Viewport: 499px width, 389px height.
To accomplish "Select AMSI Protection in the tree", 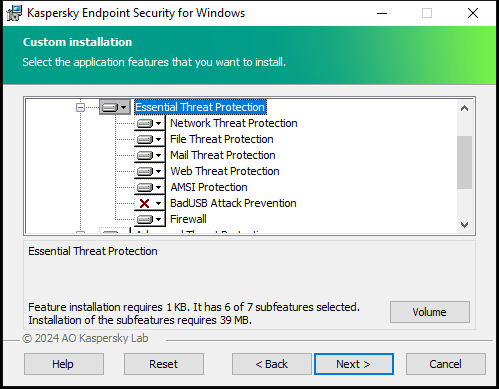I will click(209, 187).
